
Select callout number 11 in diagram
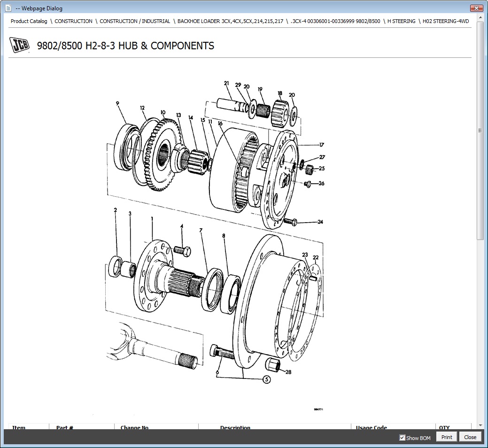point(210,122)
